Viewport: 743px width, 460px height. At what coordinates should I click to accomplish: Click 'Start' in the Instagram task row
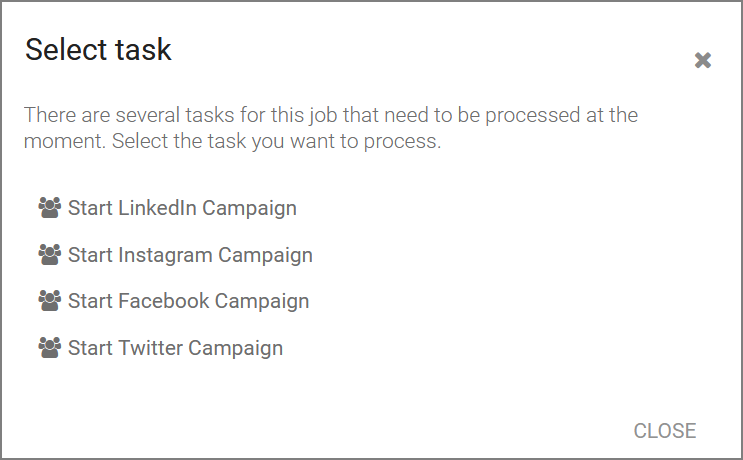(90, 255)
